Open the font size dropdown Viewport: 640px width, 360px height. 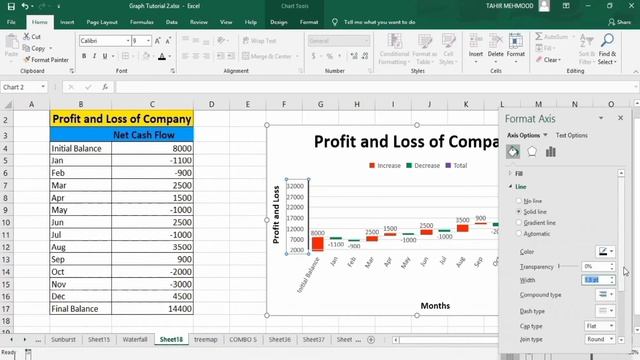pyautogui.click(x=148, y=41)
